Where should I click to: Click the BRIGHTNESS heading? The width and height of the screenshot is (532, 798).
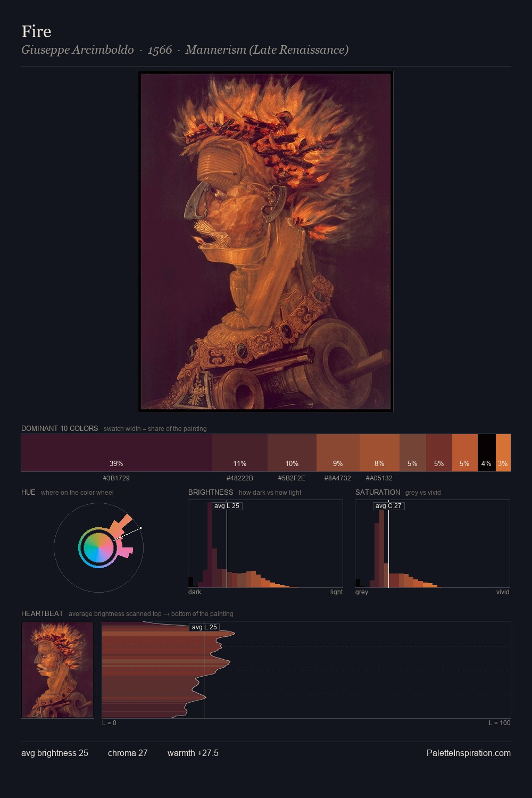(211, 492)
